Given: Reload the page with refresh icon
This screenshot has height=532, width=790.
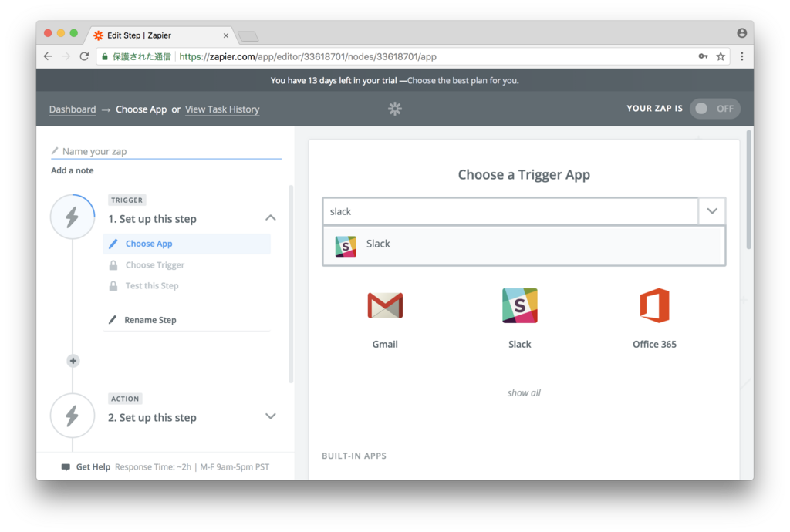Looking at the screenshot, I should tap(84, 56).
